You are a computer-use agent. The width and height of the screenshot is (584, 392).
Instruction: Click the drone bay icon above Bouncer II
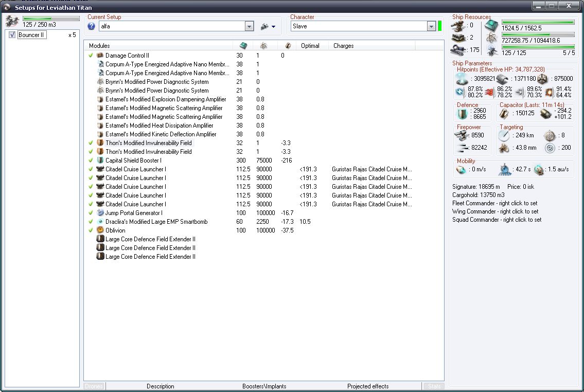(12, 21)
